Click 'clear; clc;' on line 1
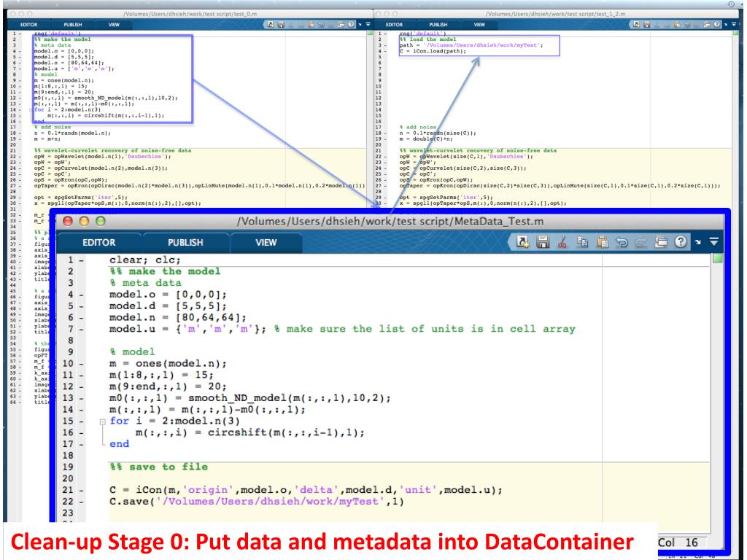This screenshot has height=560, width=747. click(x=145, y=260)
